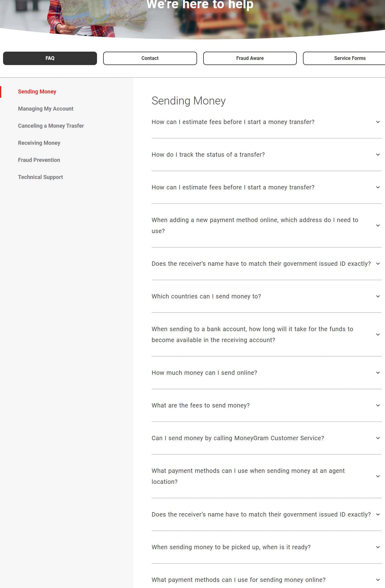Navigate to Technical Support sidebar section
This screenshot has height=588, width=385.
(41, 177)
